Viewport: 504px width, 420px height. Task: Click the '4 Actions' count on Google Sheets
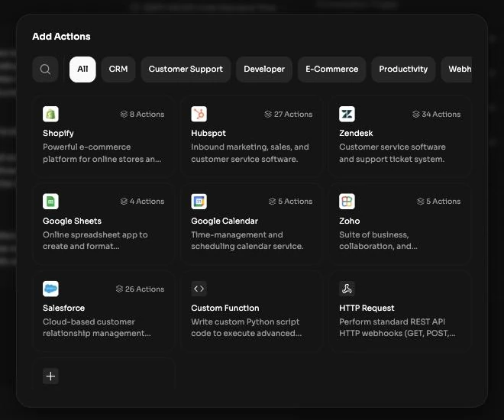(147, 201)
